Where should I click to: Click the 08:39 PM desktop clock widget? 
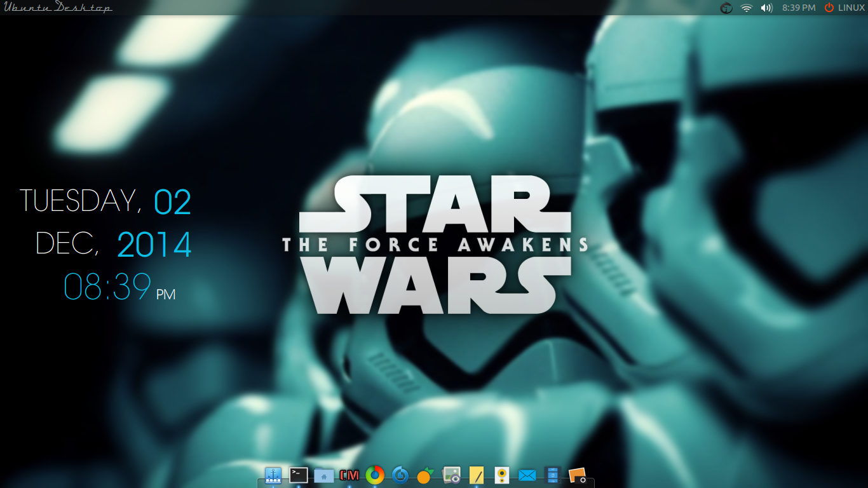[x=119, y=287]
